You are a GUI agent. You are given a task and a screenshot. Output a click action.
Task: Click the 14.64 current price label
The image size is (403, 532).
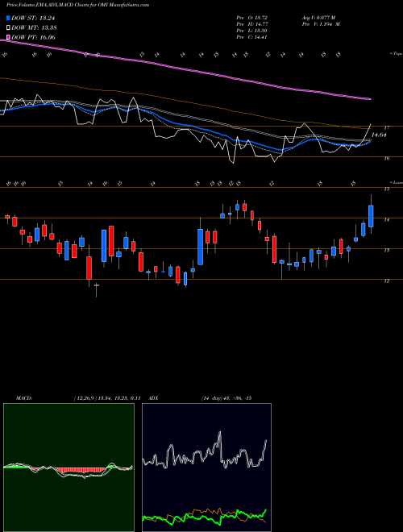379,135
